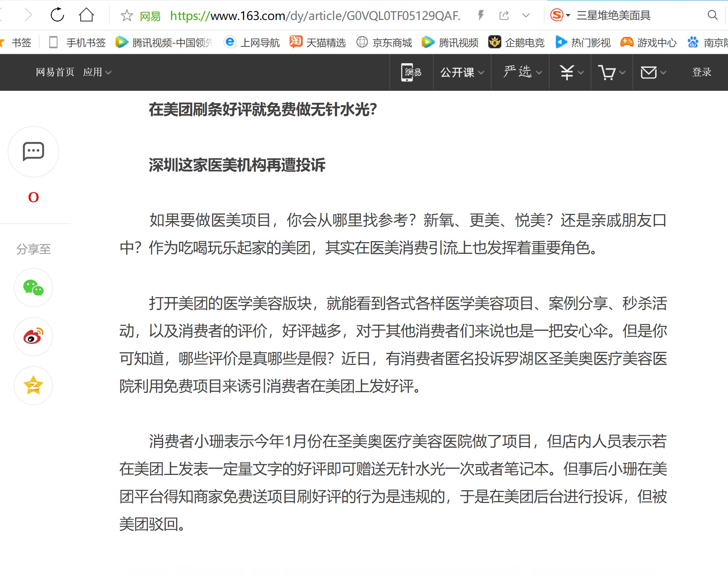The image size is (728, 577).
Task: Expand the 严选 menu
Action: 522,72
